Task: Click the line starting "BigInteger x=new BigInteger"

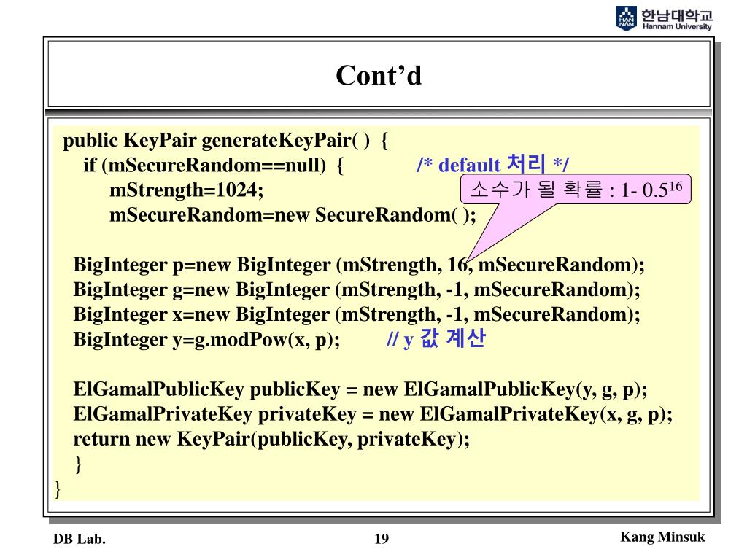Action: [x=357, y=314]
